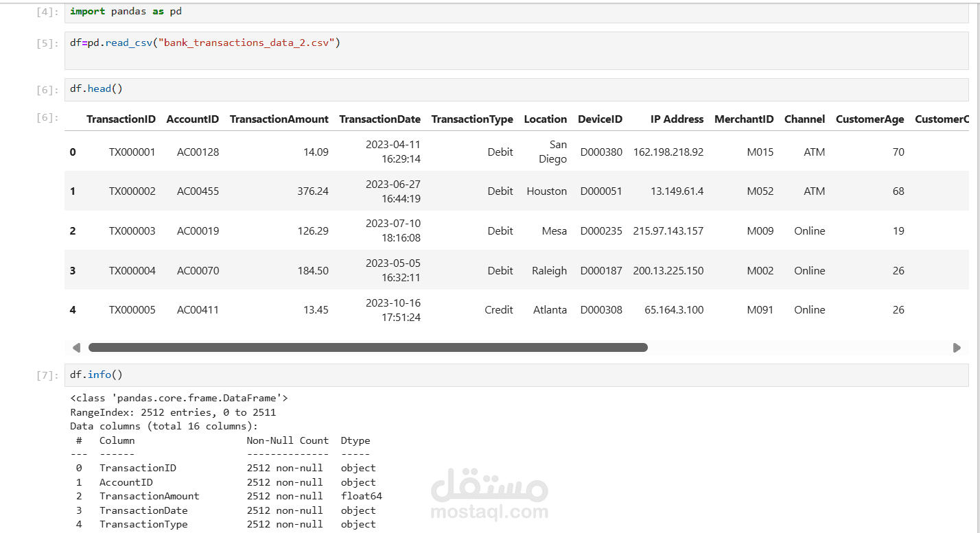Screen dimensions: 980x533
Task: Select the TransactionID column header in the table
Action: coord(121,119)
